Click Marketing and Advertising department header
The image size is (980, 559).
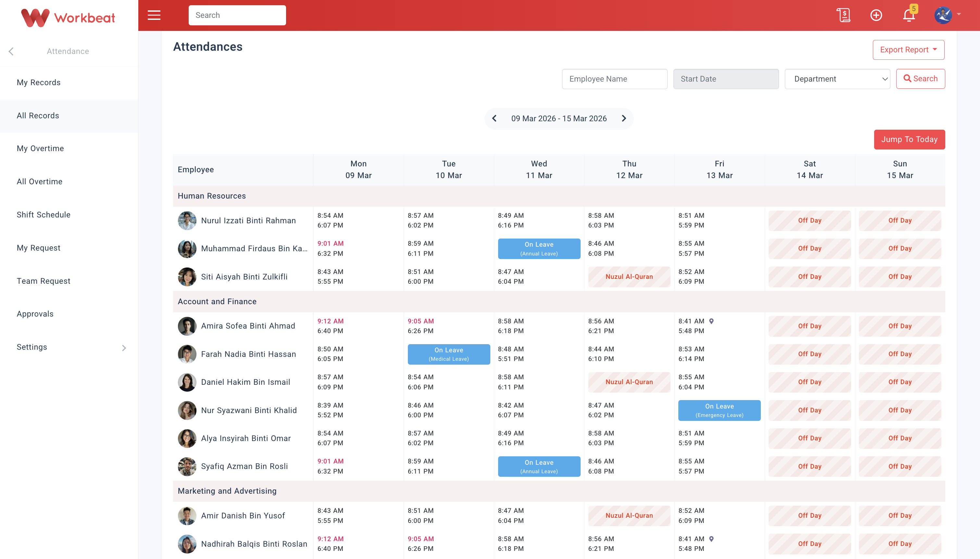point(559,491)
